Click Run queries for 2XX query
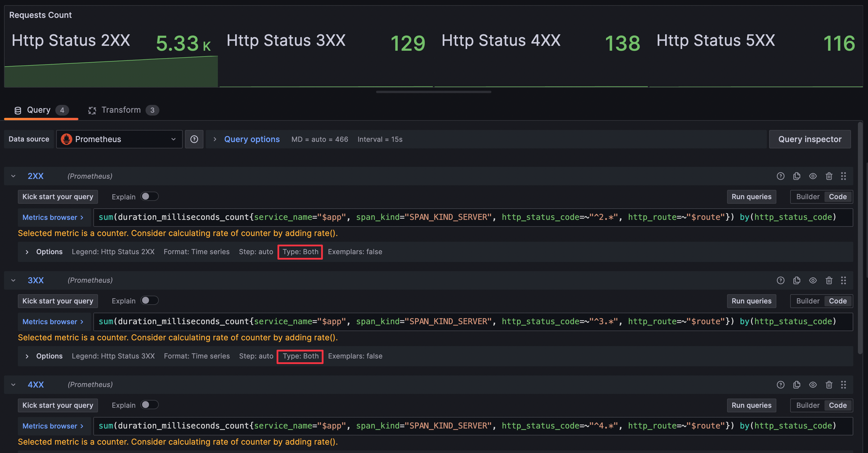The height and width of the screenshot is (453, 868). point(751,197)
